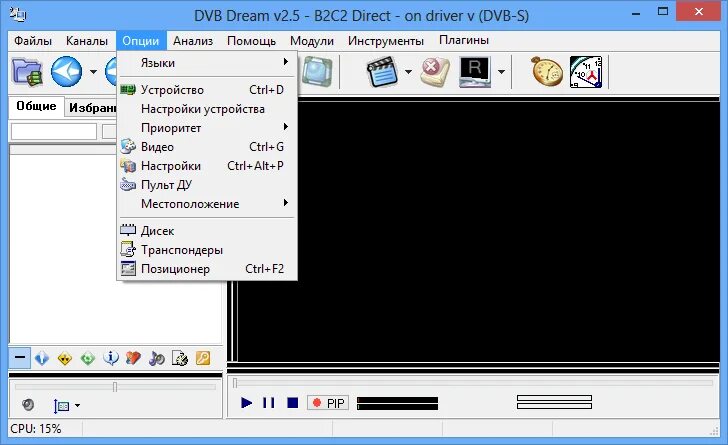Image resolution: width=728 pixels, height=445 pixels.
Task: Click the red X delete toolbar icon
Action: pos(435,72)
